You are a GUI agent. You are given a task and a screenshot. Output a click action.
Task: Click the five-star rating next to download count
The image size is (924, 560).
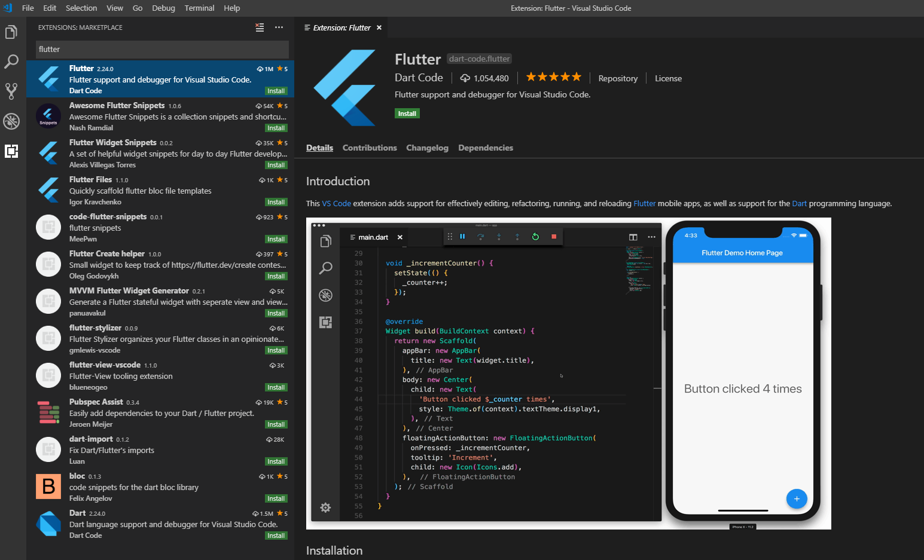pyautogui.click(x=553, y=76)
